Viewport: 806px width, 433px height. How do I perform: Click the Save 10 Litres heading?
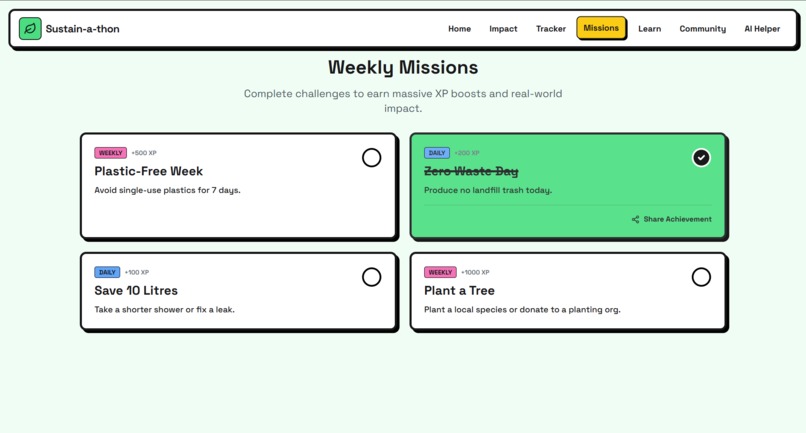click(136, 291)
